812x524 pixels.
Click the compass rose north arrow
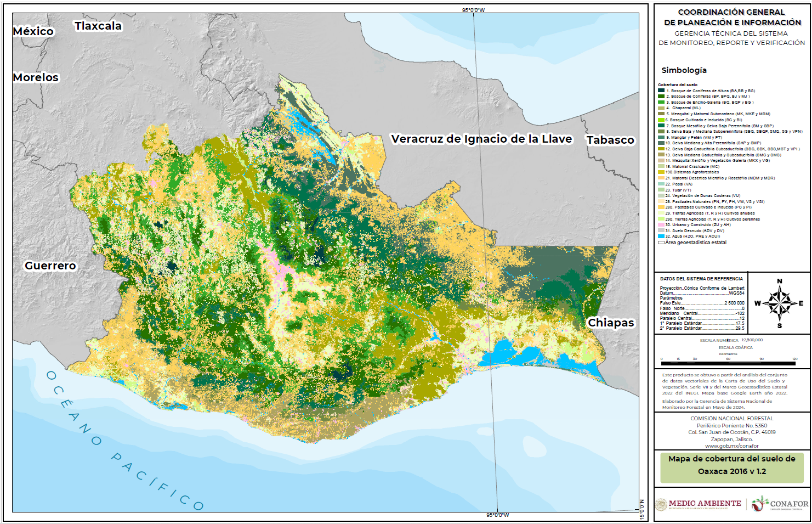(x=780, y=290)
